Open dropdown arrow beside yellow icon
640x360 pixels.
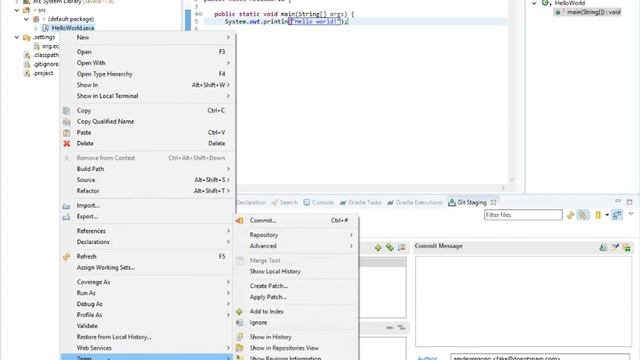607,215
